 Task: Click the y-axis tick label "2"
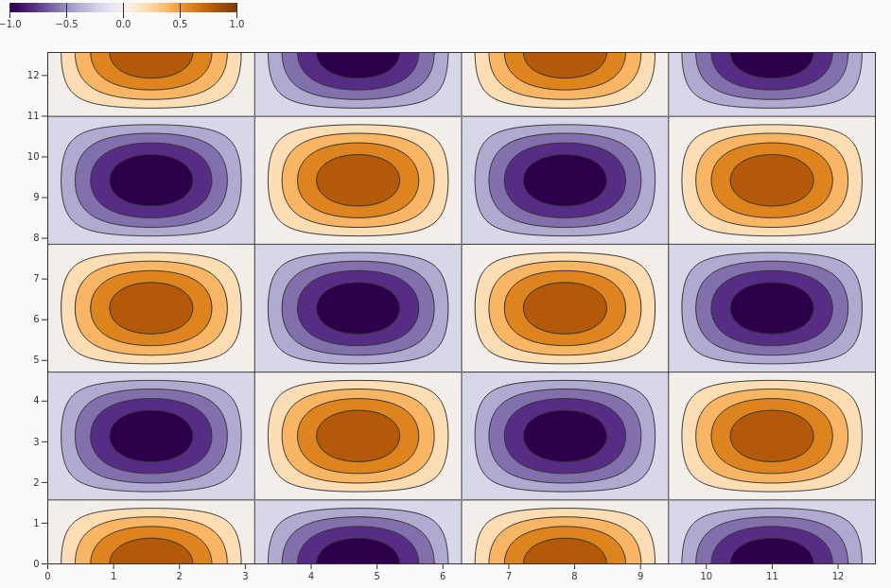click(x=36, y=482)
